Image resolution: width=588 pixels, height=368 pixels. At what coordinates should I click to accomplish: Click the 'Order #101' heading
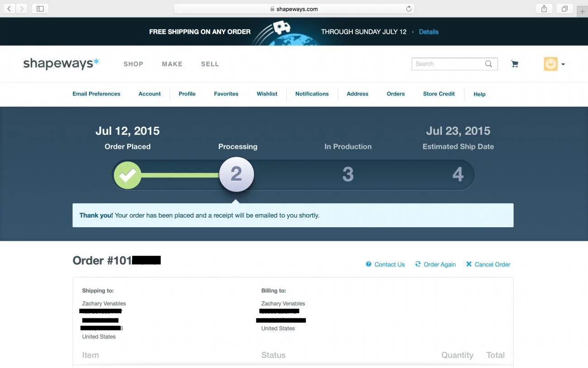102,260
